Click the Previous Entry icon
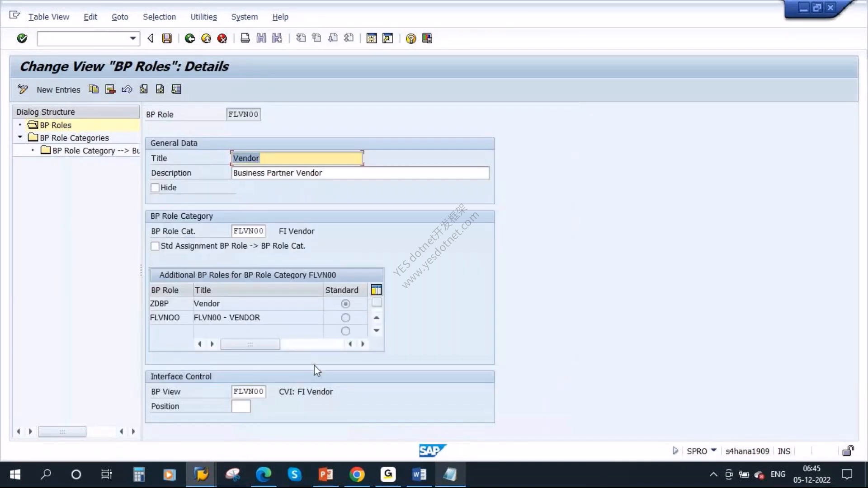Image resolution: width=868 pixels, height=488 pixels. tap(143, 89)
